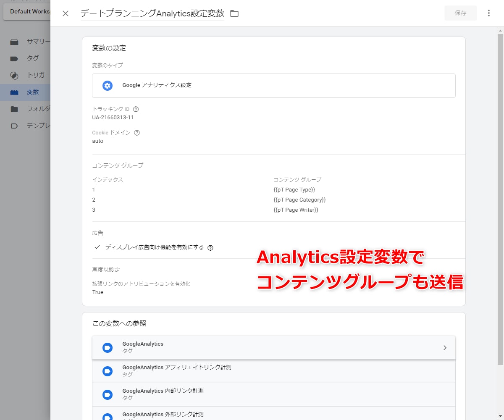
Task: Click the tracking ID UA-21660313-11
Action: (x=113, y=118)
